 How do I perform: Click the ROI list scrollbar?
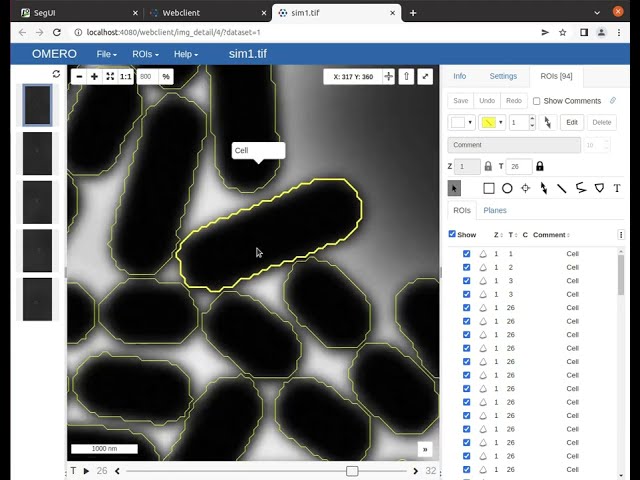621,275
